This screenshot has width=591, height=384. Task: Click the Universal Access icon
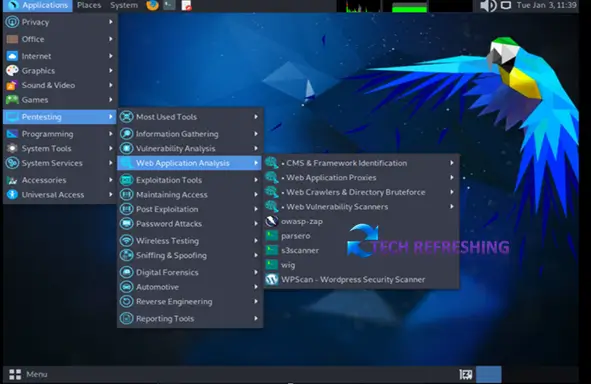point(12,194)
